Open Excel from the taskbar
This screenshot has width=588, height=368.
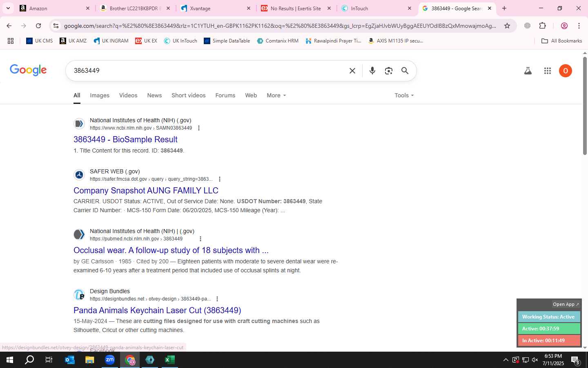click(x=169, y=360)
